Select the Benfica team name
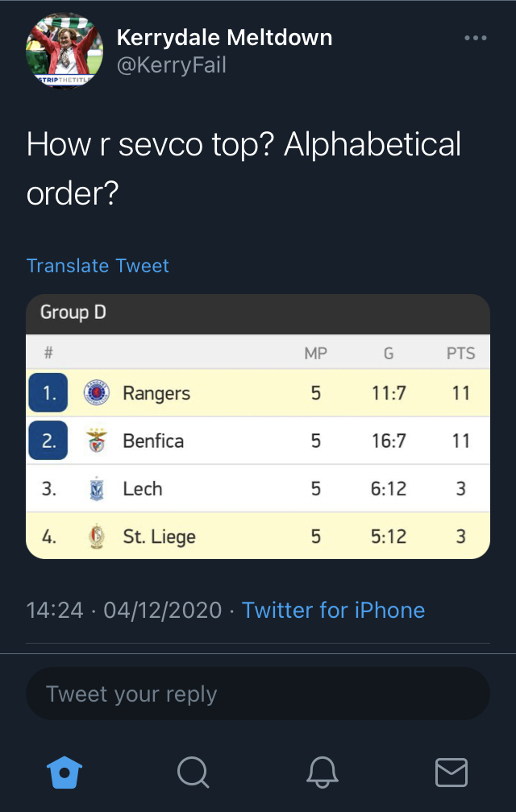This screenshot has width=516, height=812. click(153, 441)
